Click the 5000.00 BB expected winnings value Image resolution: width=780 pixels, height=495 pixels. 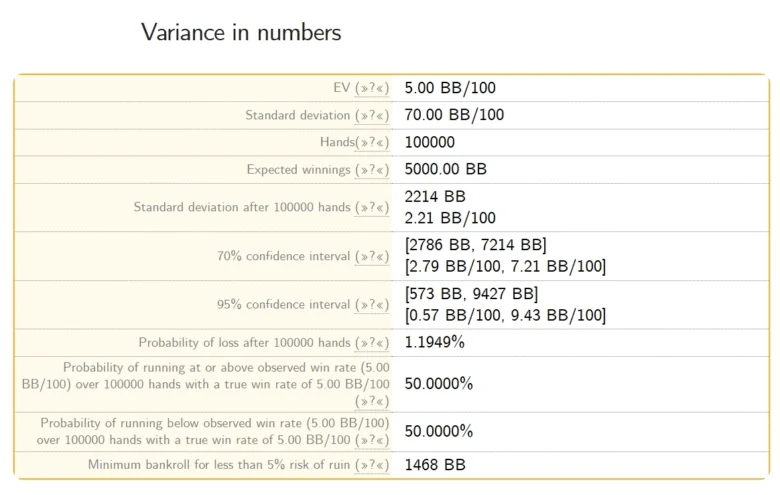tap(445, 169)
